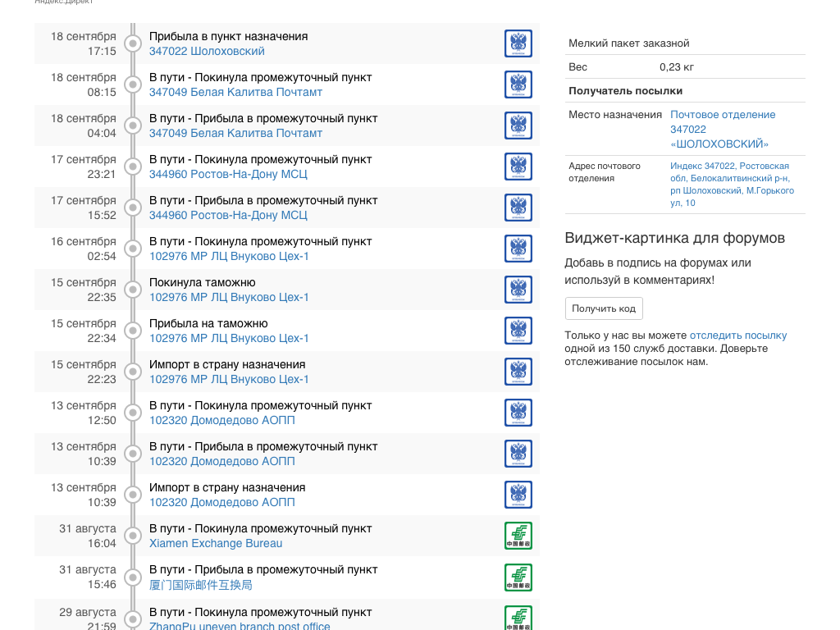840x630 pixels.
Task: Select Russian Post icon on 17 сентября 23:21 row
Action: 518,167
